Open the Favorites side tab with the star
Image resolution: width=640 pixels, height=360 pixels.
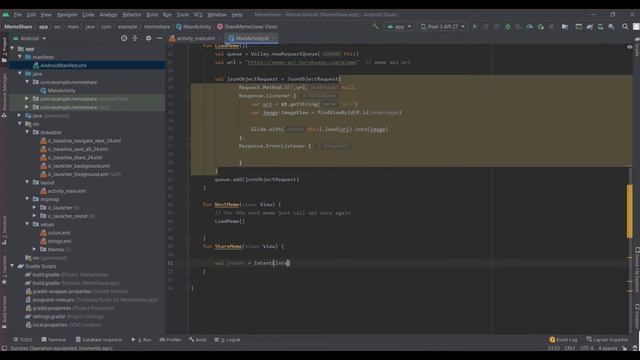click(4, 270)
